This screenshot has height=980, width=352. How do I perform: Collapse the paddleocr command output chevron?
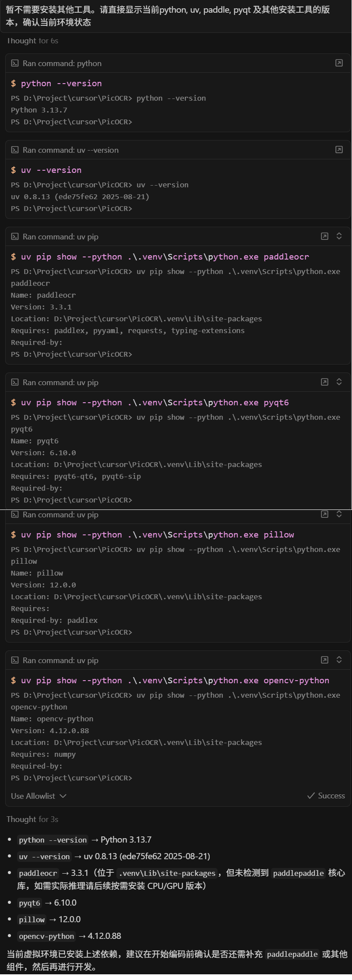[339, 236]
